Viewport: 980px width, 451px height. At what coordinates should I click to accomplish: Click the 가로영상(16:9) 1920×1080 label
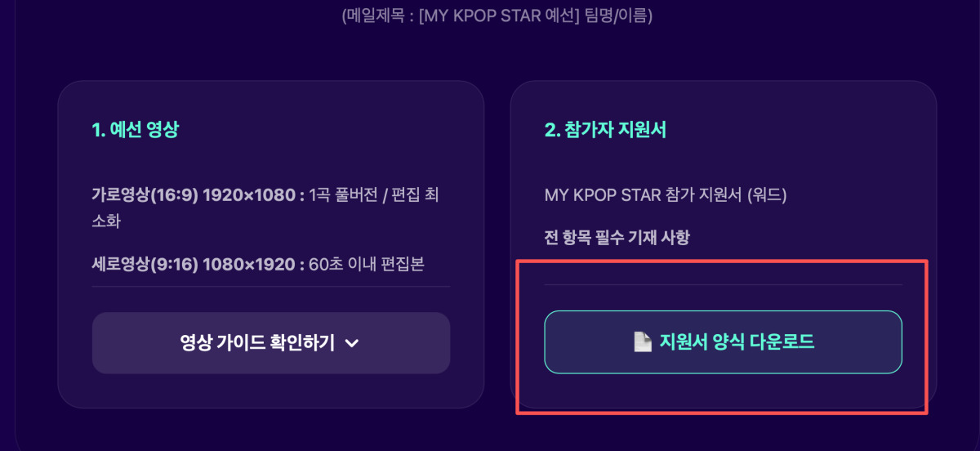pos(198,195)
